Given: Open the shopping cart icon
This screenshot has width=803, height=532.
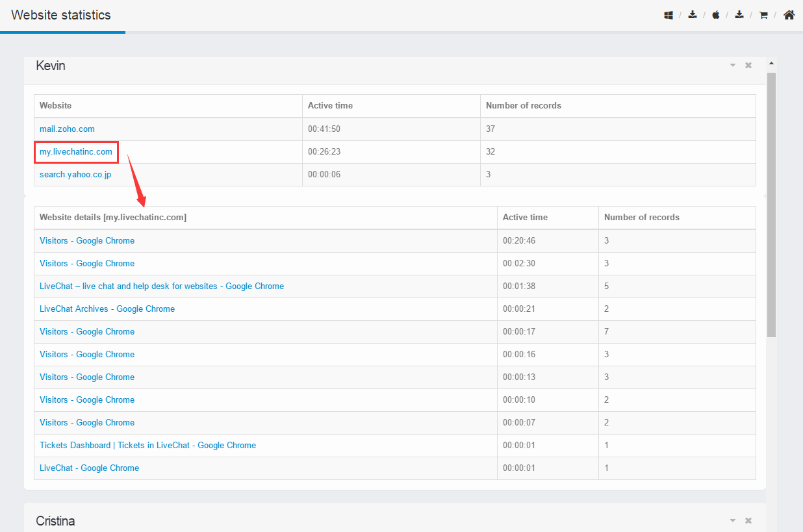Looking at the screenshot, I should [x=763, y=15].
